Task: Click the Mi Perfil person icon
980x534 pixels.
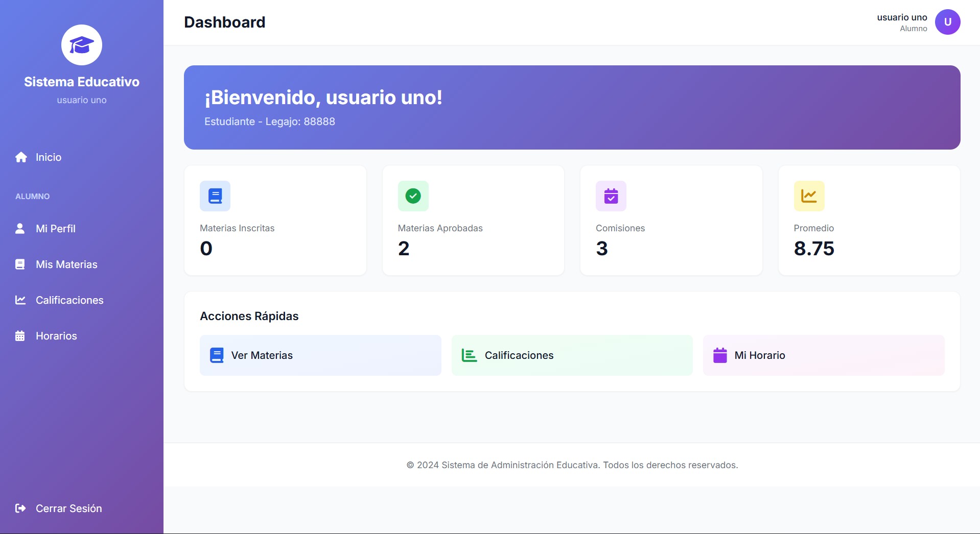Action: pyautogui.click(x=20, y=228)
